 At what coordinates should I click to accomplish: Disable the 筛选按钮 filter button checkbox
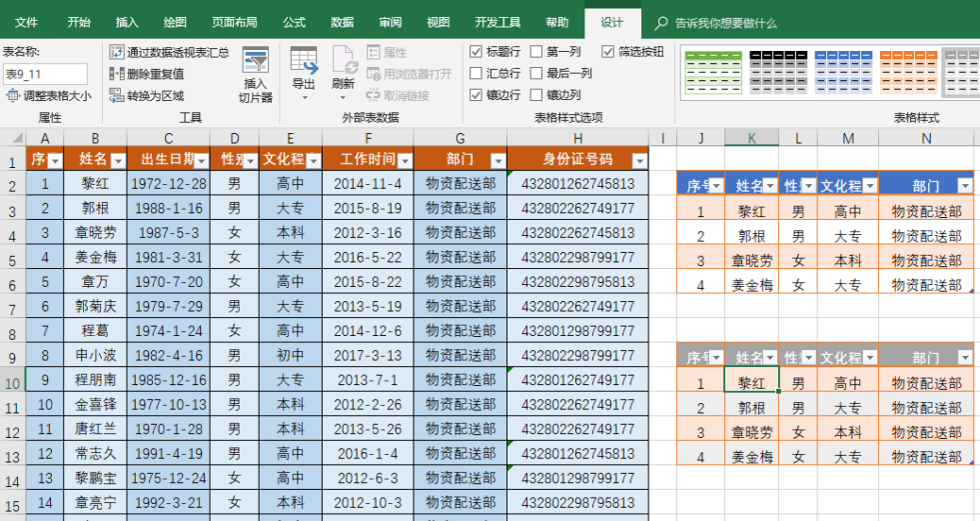pos(607,52)
